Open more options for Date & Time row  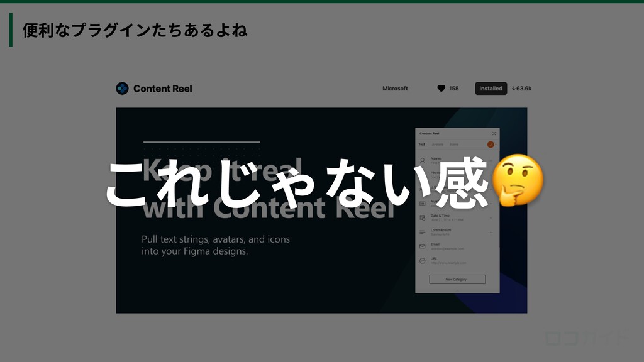[x=490, y=218]
